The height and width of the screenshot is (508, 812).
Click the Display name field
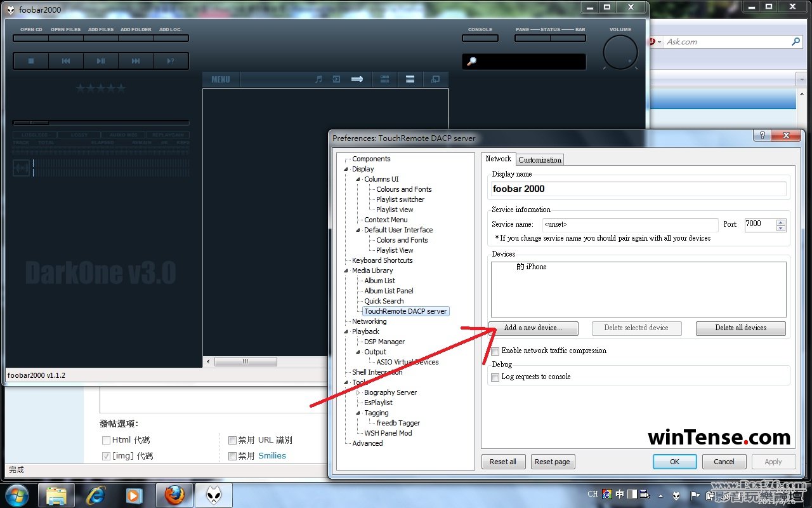[638, 189]
